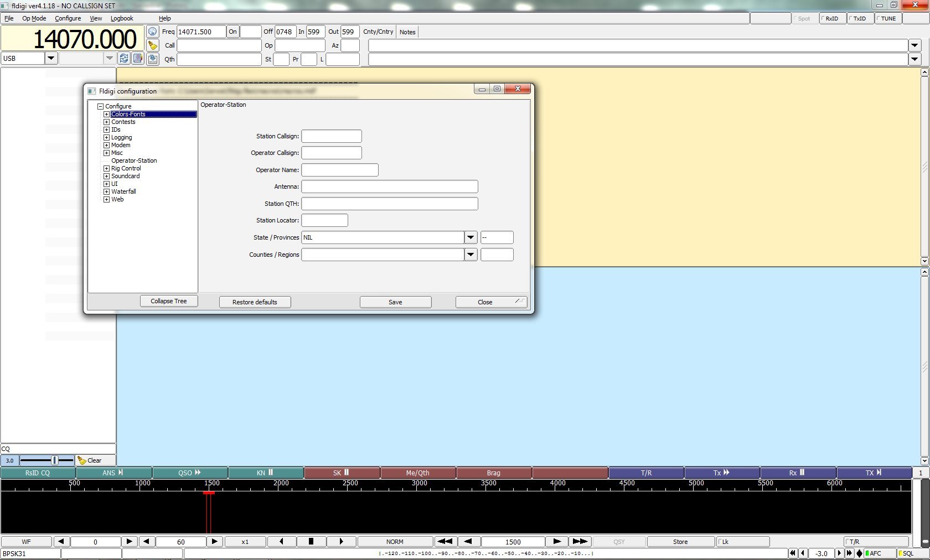Click the broom clear-log-fields icon
Screen dimensions: 930x560
pyautogui.click(x=153, y=45)
